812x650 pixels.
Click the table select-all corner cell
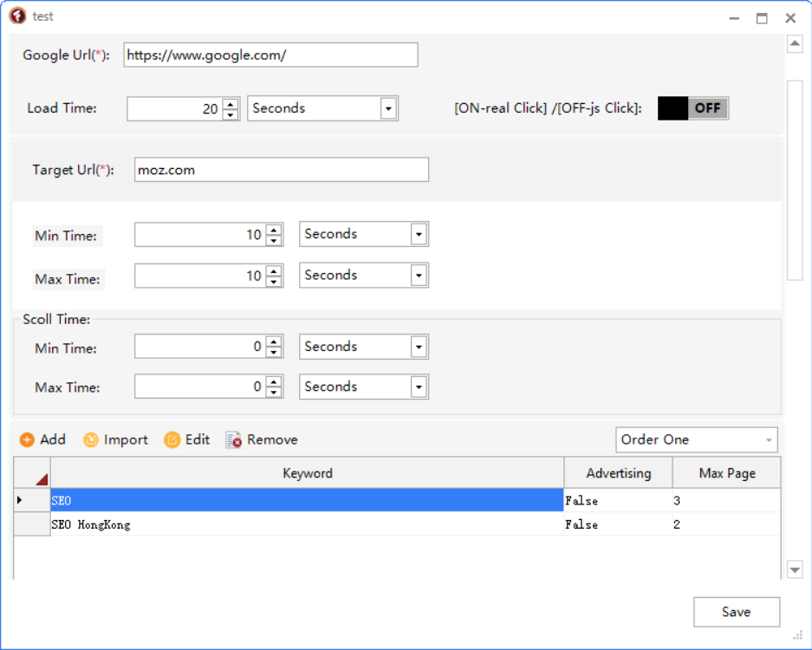(x=32, y=473)
